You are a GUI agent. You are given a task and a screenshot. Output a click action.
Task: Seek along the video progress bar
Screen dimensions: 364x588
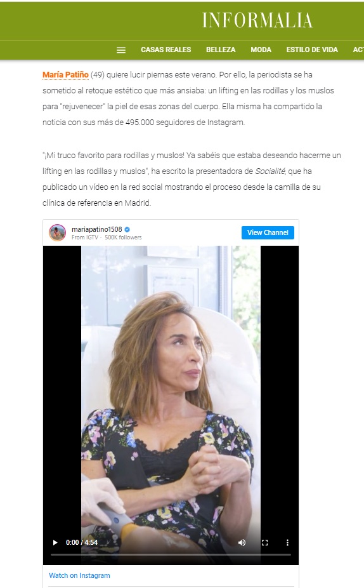pyautogui.click(x=171, y=554)
